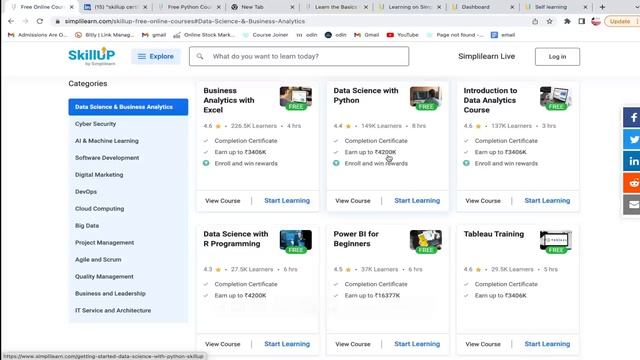Open the Course Joiner bookmark
The image size is (640, 360).
coord(265,35)
